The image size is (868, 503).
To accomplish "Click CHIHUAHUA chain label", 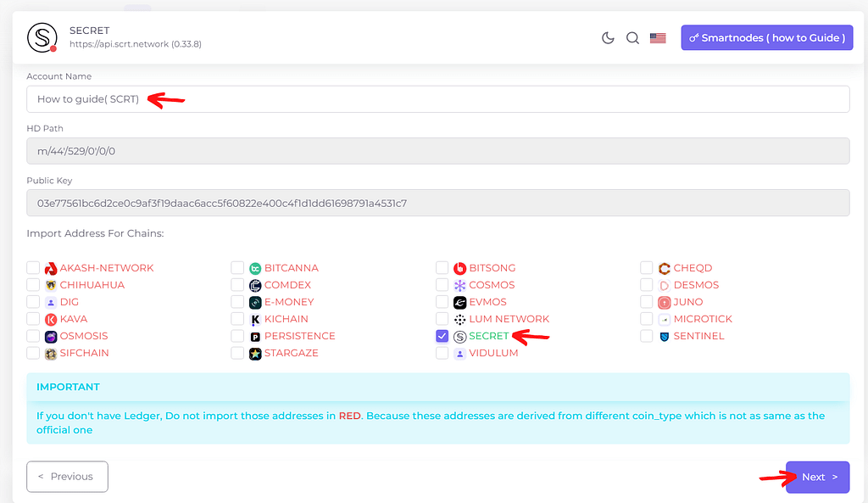I will coord(92,285).
